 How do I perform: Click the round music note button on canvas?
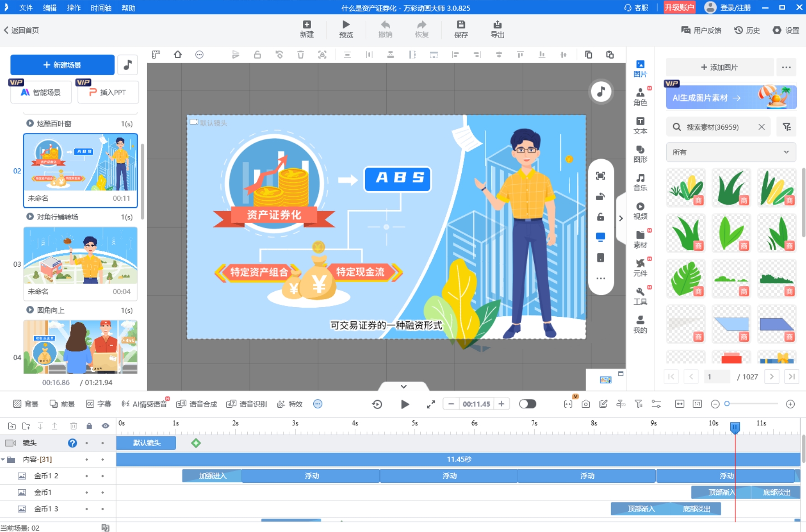tap(601, 91)
